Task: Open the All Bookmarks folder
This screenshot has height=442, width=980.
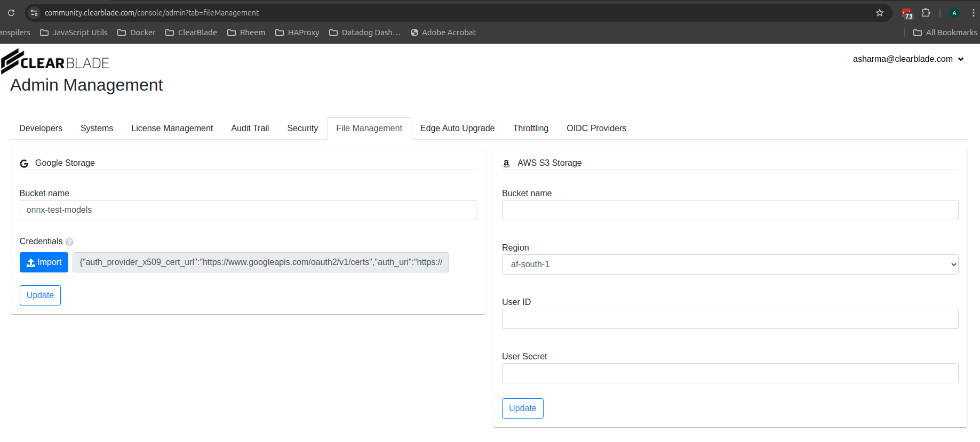Action: (x=945, y=33)
